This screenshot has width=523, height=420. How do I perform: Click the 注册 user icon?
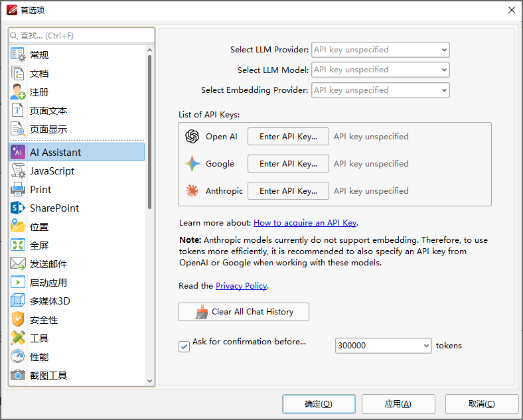click(x=18, y=92)
